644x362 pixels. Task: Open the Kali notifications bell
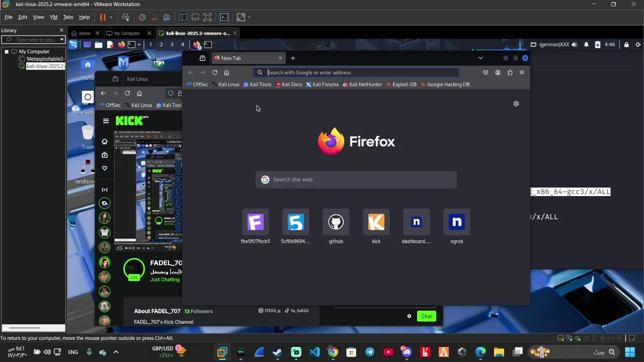tap(586, 44)
